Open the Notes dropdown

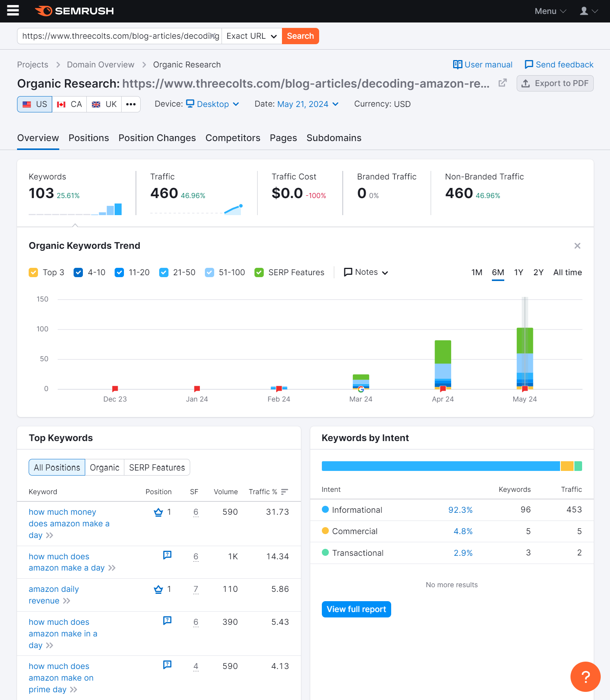[x=366, y=272]
